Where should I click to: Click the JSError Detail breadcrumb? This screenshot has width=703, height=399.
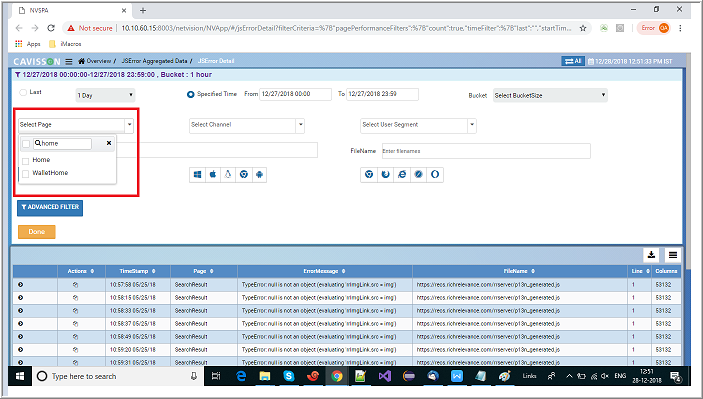(216, 61)
